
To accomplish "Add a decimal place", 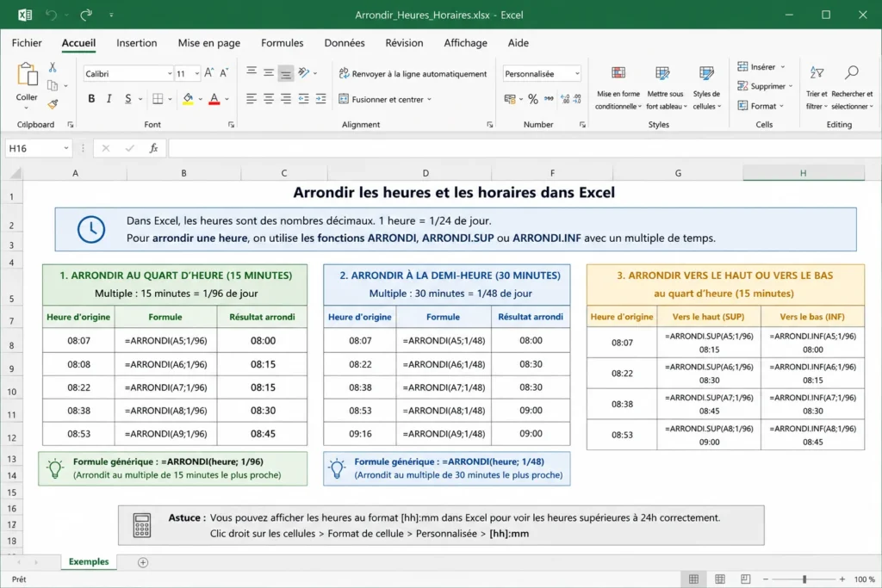I will point(565,99).
